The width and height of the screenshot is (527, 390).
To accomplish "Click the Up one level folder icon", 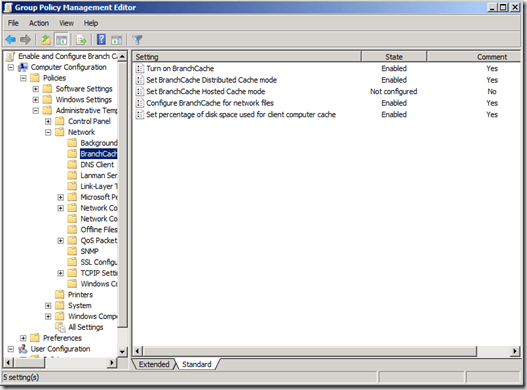I will click(46, 40).
